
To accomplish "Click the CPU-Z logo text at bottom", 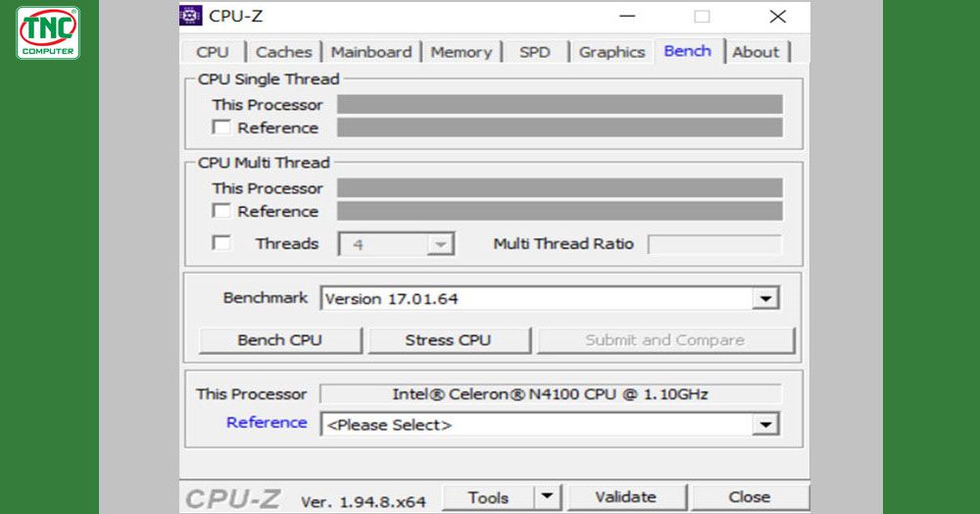I will [232, 499].
